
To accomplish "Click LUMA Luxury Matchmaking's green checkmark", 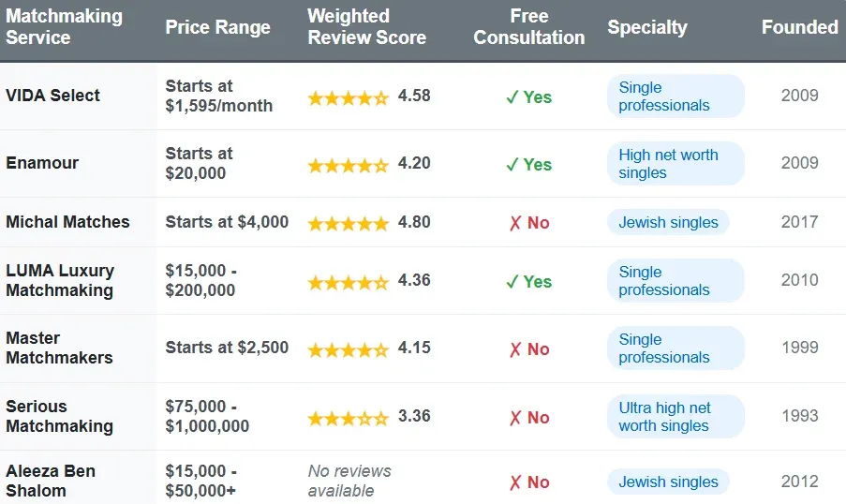I will coord(512,282).
